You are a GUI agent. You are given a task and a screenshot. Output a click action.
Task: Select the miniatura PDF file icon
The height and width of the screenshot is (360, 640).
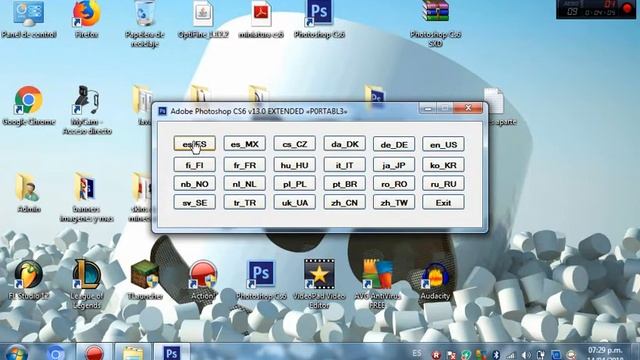pos(261,20)
